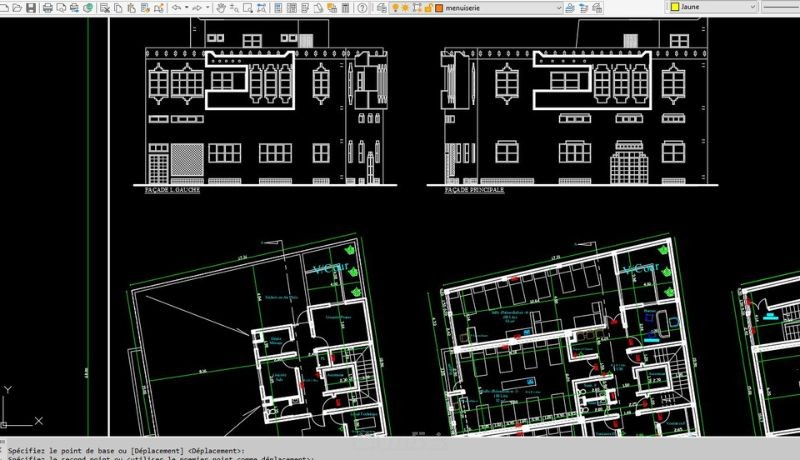The height and width of the screenshot is (460, 800).
Task: Select the Pan hand tool
Action: [221, 8]
